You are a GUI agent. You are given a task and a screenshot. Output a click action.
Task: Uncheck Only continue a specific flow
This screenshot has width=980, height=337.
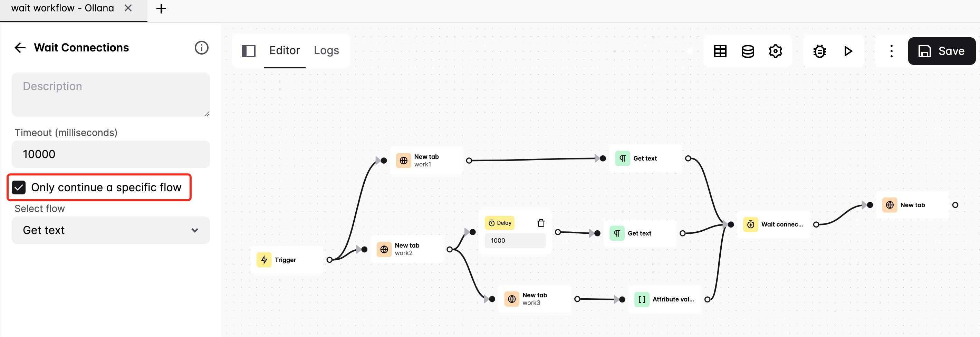(19, 187)
